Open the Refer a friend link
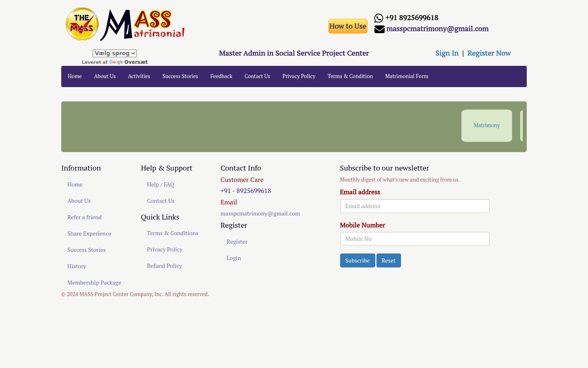The image size is (588, 368). click(x=85, y=217)
